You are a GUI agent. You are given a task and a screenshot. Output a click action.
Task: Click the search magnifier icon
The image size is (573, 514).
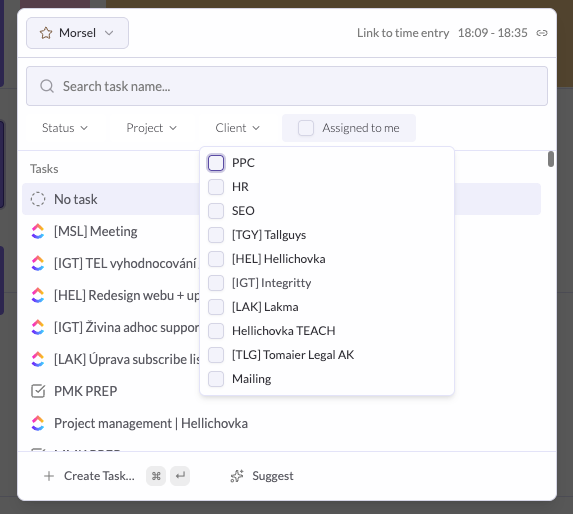[47, 87]
